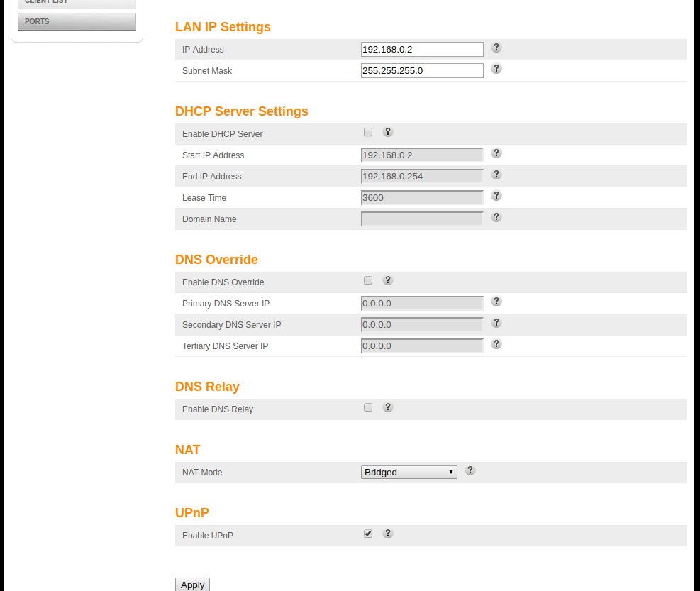Open Domain Name help icon

point(496,216)
